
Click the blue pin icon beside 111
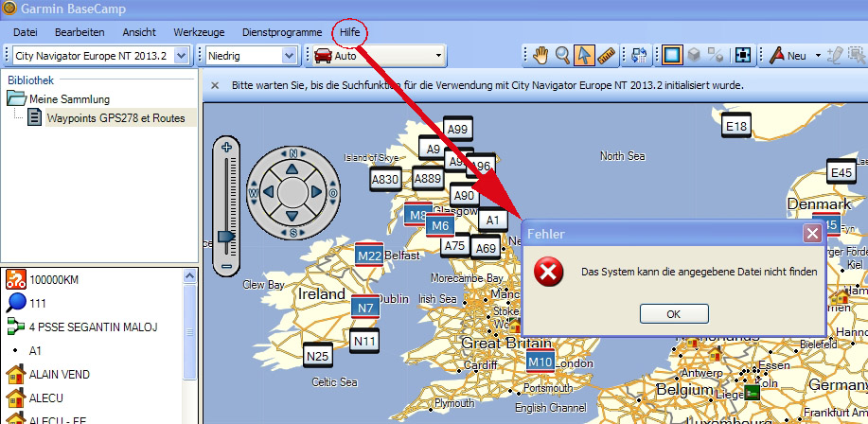(x=16, y=304)
